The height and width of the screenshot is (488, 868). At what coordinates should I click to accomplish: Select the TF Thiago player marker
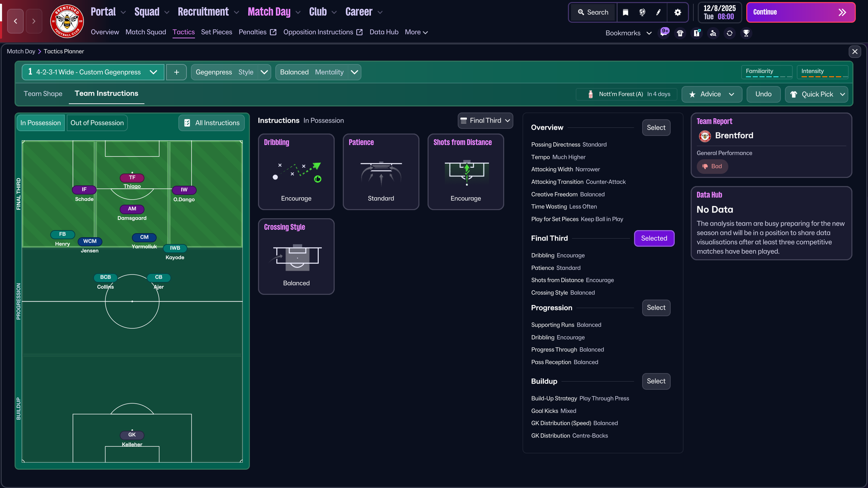pyautogui.click(x=132, y=178)
